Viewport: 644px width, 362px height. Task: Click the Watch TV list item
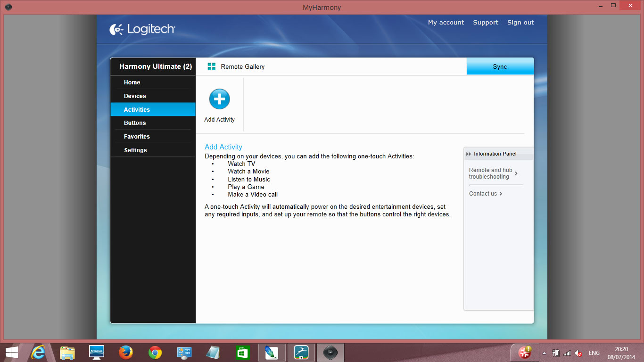pyautogui.click(x=241, y=164)
